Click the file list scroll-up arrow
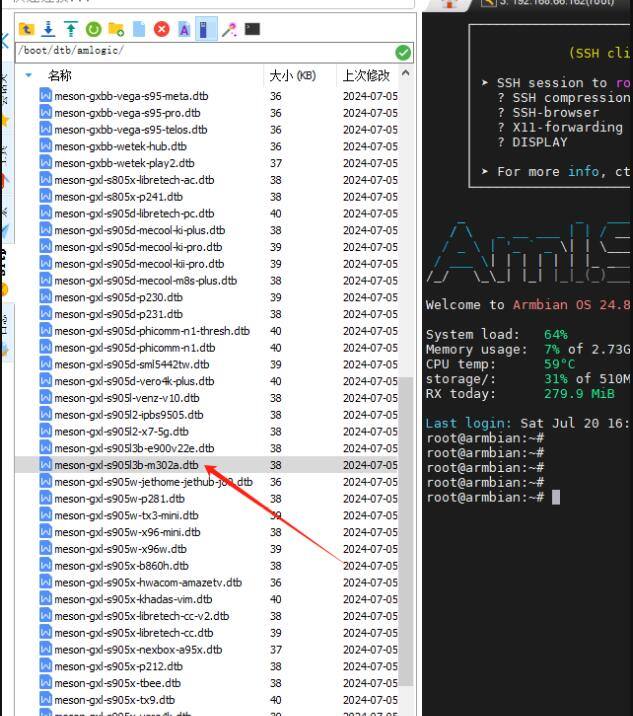This screenshot has width=633, height=716. tap(405, 73)
